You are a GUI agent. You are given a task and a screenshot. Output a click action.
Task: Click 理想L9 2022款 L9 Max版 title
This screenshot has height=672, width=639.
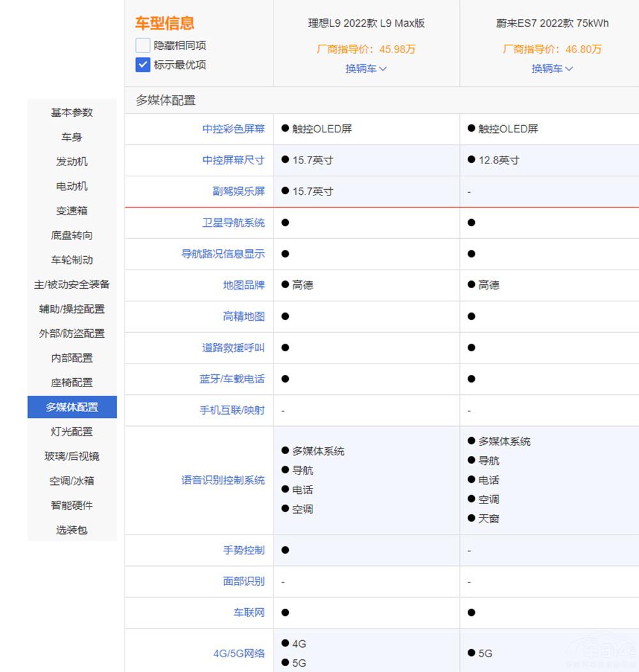[x=366, y=24]
